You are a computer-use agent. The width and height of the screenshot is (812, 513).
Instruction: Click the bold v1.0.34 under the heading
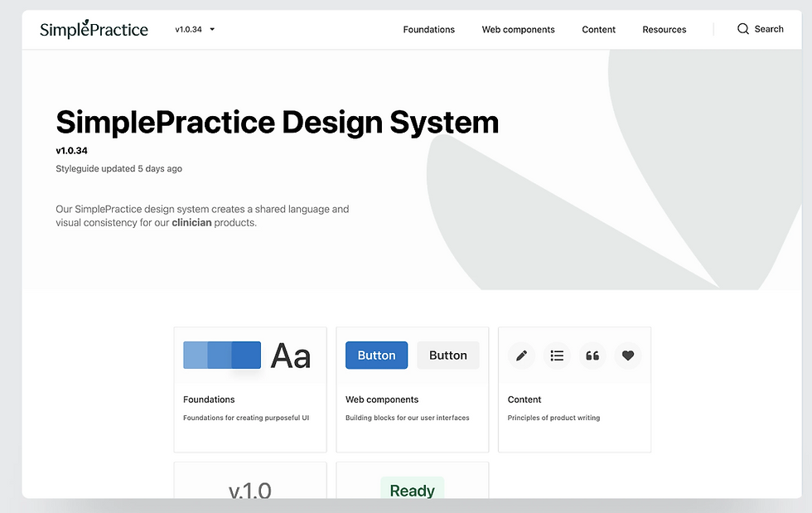tap(71, 151)
